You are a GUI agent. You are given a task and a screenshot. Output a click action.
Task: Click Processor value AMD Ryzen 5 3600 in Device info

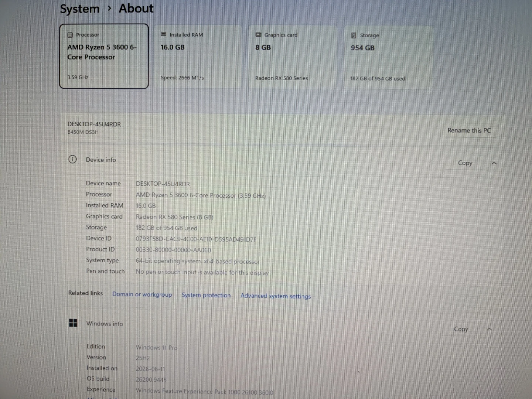coord(201,195)
